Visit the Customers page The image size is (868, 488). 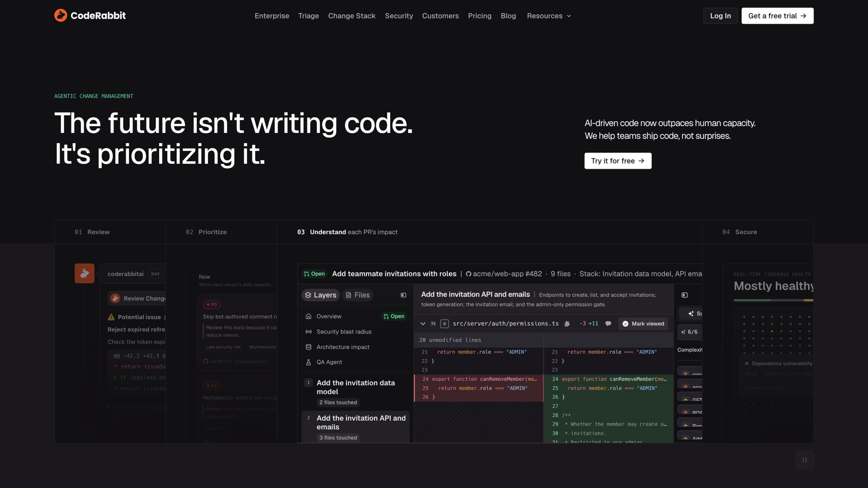[x=440, y=16]
